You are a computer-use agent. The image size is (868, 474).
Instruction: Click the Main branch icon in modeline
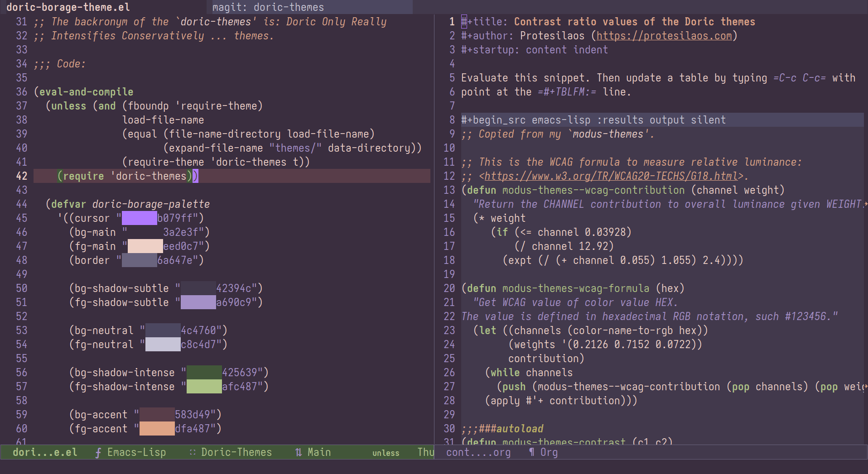299,452
